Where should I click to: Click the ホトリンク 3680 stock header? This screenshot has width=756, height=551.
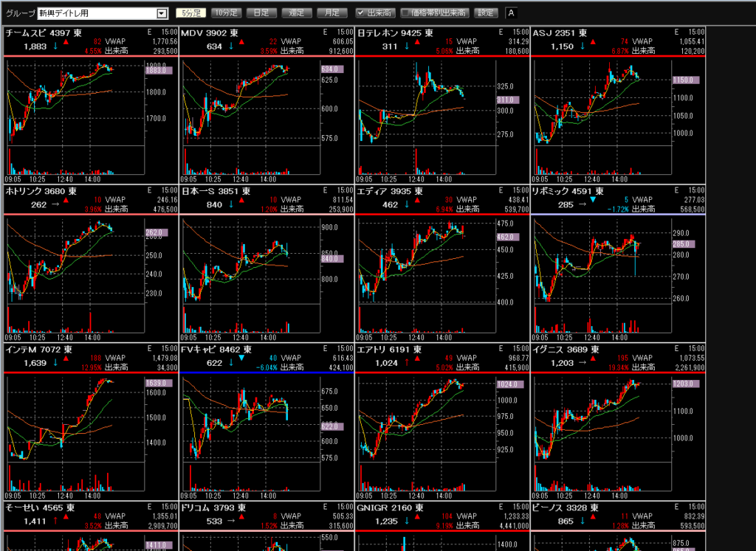click(x=41, y=191)
